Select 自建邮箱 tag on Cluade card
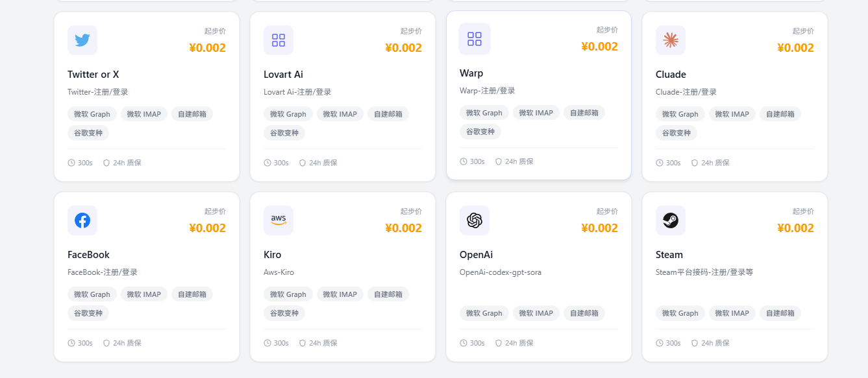 780,114
